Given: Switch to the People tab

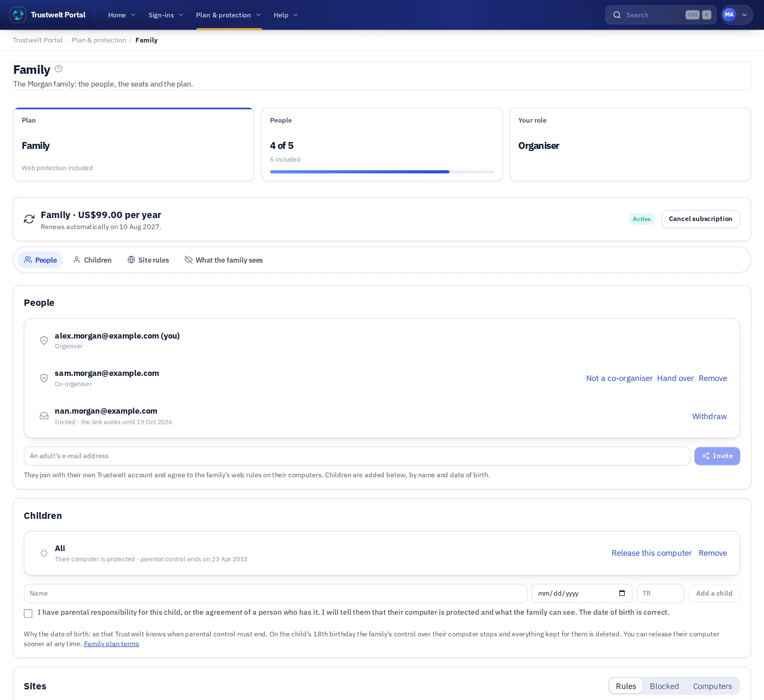Looking at the screenshot, I should [x=40, y=260].
